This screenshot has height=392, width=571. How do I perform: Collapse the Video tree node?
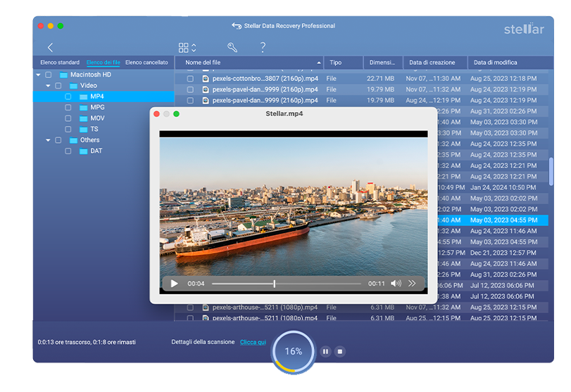coord(48,86)
